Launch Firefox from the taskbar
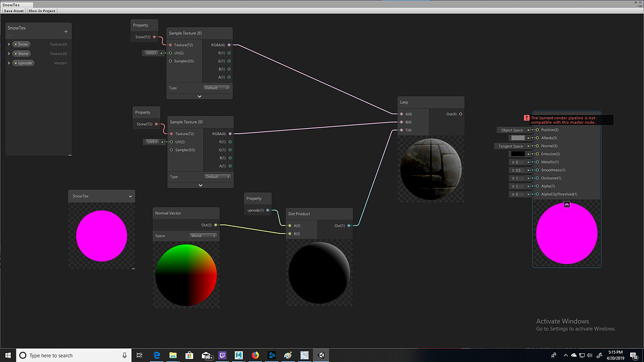Screen dimensions: 644x362 pyautogui.click(x=255, y=355)
